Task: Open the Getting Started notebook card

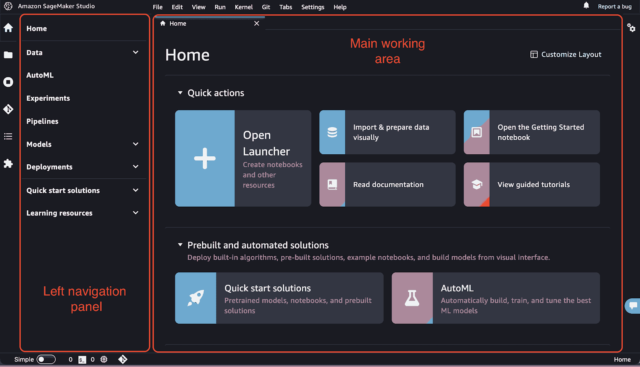Action: 532,132
